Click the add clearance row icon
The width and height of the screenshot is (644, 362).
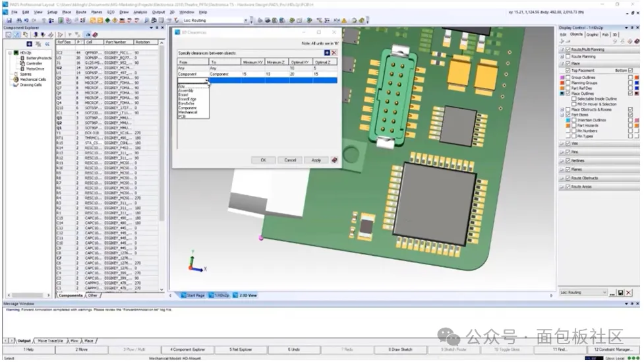[327, 53]
